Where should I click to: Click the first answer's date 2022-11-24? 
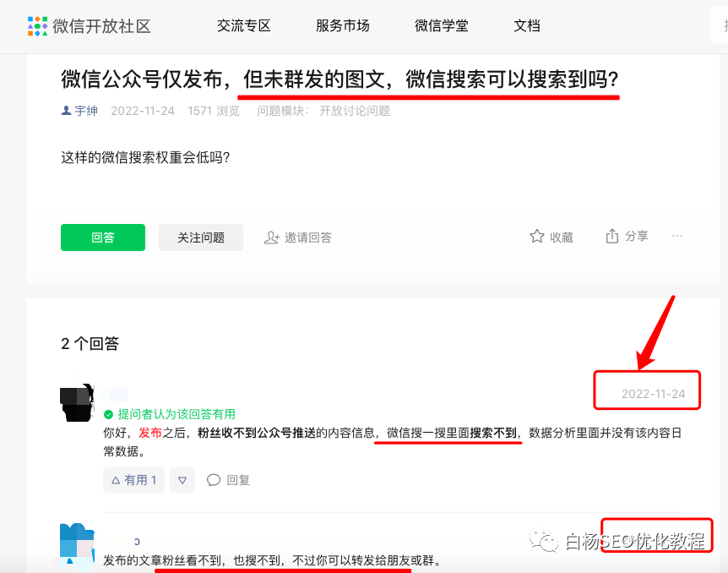[653, 394]
